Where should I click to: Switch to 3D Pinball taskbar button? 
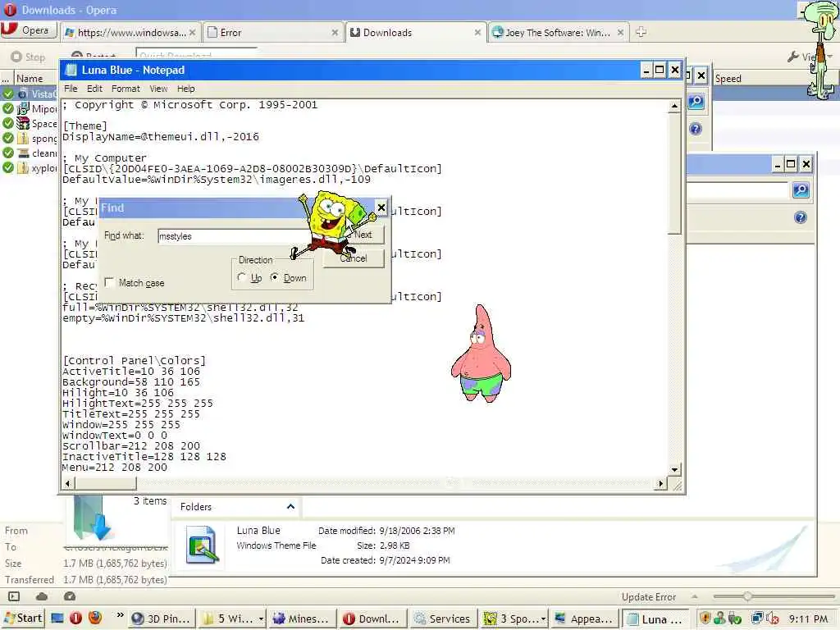click(x=162, y=619)
